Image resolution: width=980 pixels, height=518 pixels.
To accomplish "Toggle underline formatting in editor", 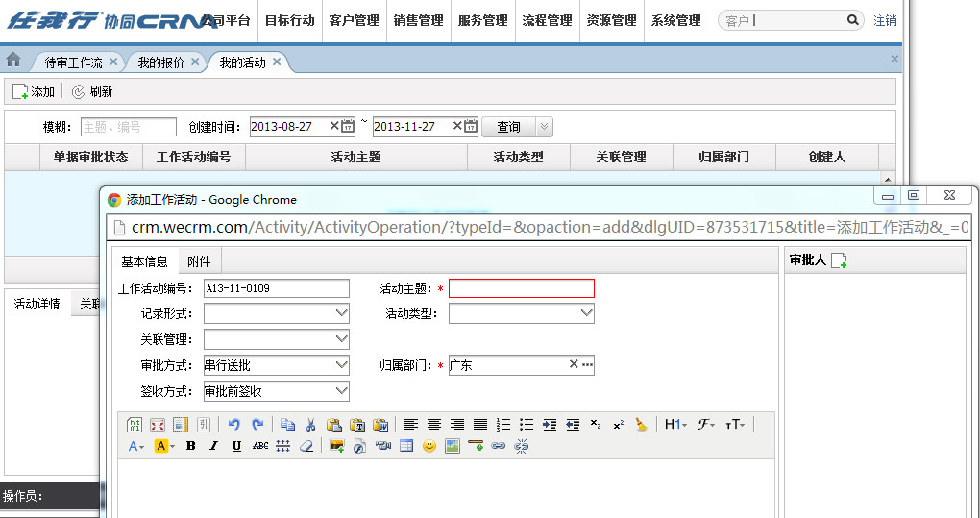I will 236,446.
